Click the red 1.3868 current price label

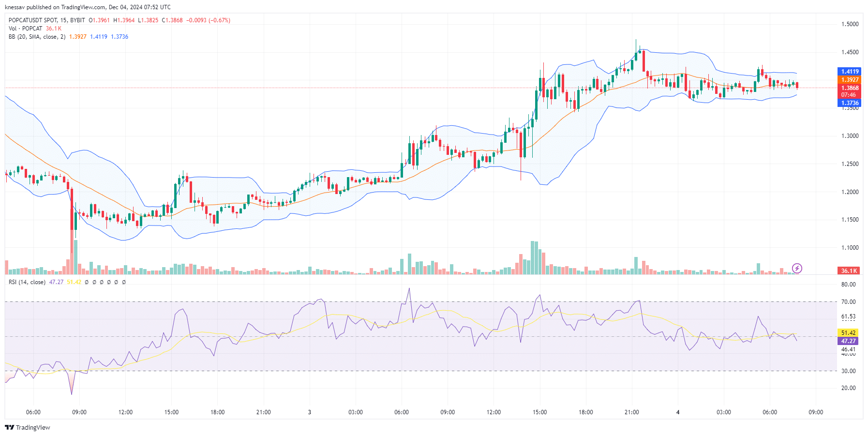coord(850,88)
